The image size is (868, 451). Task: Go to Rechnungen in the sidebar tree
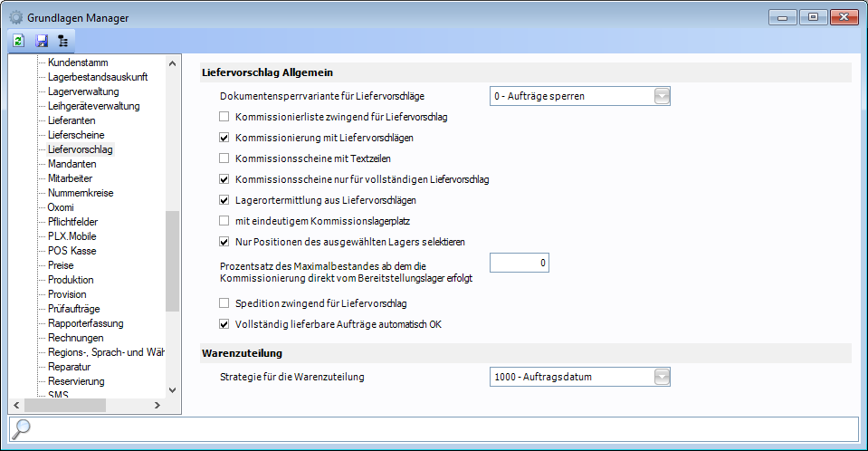pos(75,338)
